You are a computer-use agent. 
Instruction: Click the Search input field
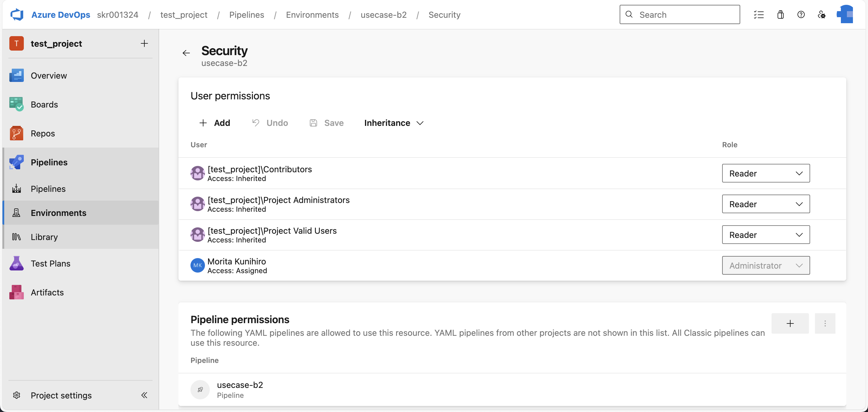click(x=679, y=14)
